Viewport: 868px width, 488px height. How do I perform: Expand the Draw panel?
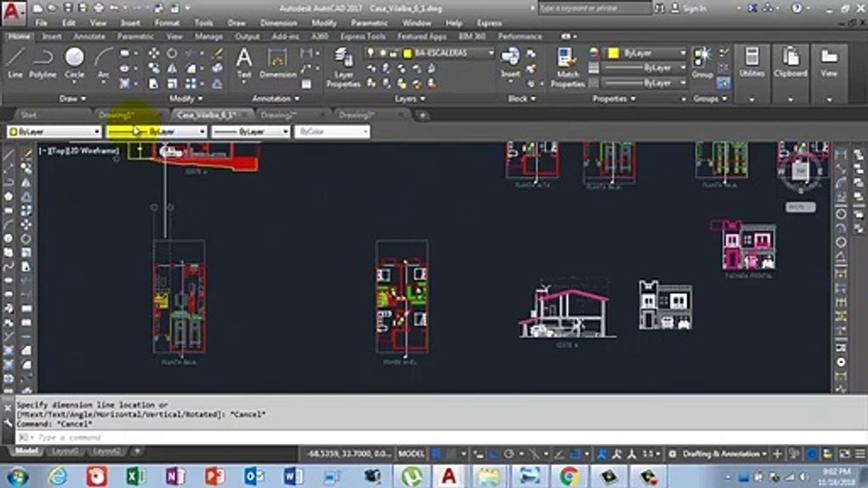coord(72,99)
